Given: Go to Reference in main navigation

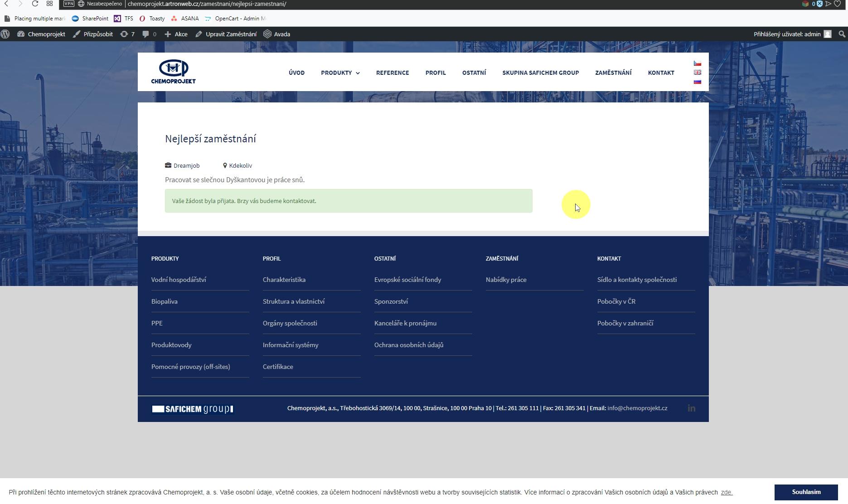Looking at the screenshot, I should 392,73.
